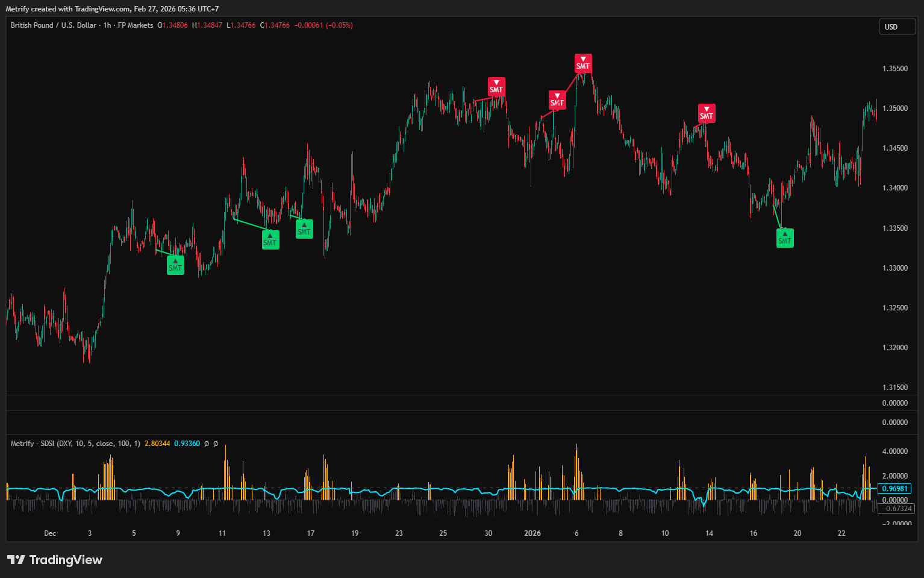This screenshot has width=924, height=578.
Task: Click the green SMT marker before Dec 17
Action: [304, 229]
